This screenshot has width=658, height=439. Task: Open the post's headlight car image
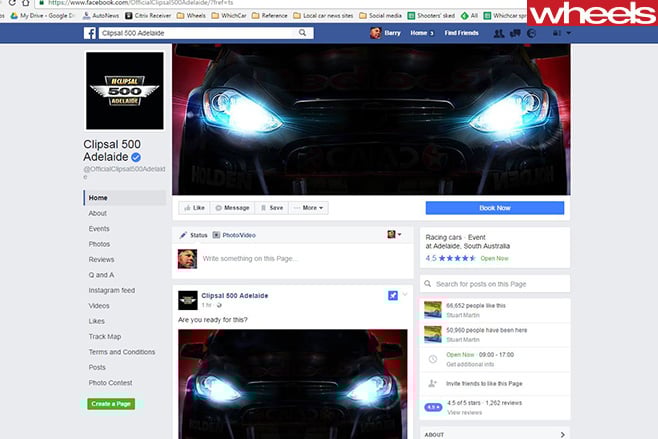(292, 384)
